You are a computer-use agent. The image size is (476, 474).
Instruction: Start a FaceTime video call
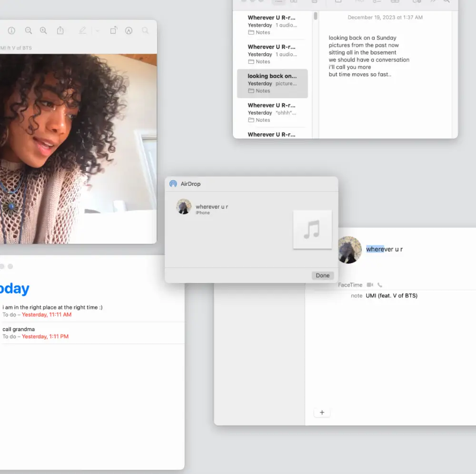(x=370, y=285)
